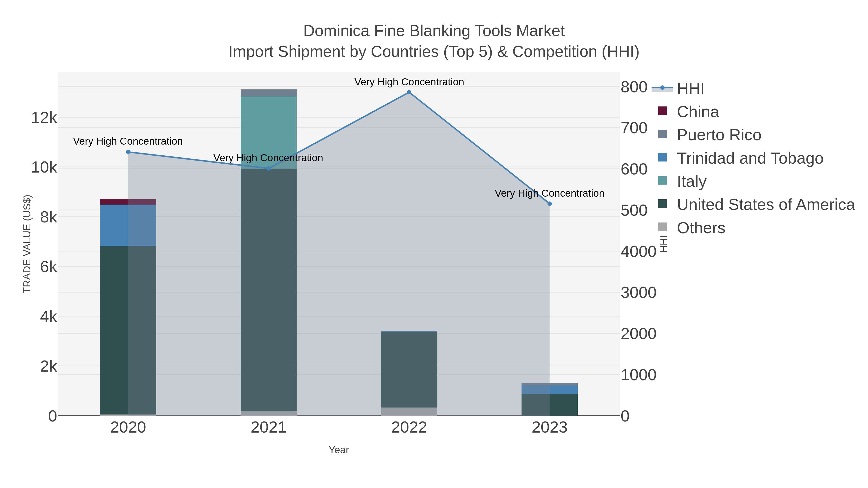
Task: Toggle United States of America legend entry
Action: [x=756, y=204]
